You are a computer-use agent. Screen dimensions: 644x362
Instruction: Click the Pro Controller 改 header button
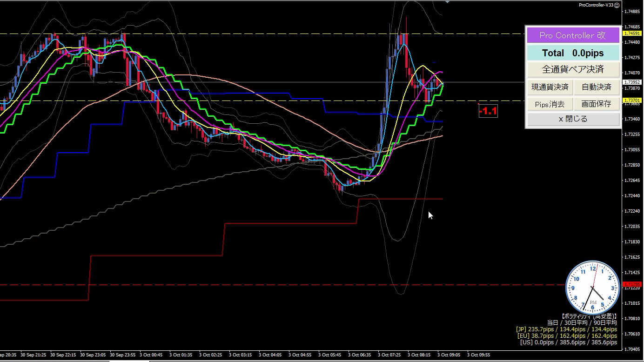click(x=573, y=35)
